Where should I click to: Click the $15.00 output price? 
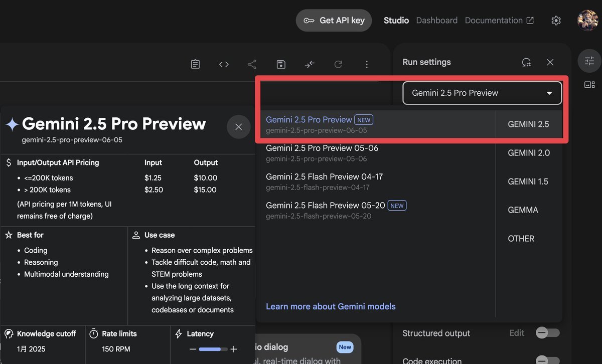(x=205, y=190)
